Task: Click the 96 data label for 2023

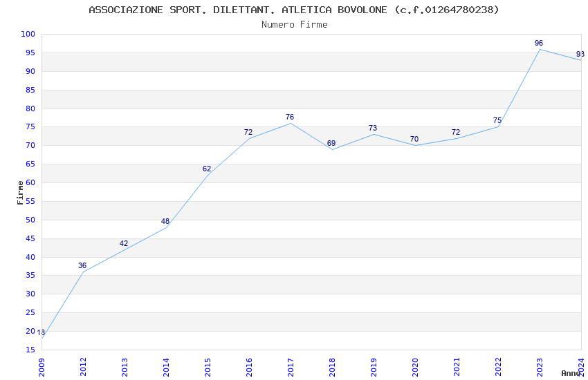Action: pos(538,43)
